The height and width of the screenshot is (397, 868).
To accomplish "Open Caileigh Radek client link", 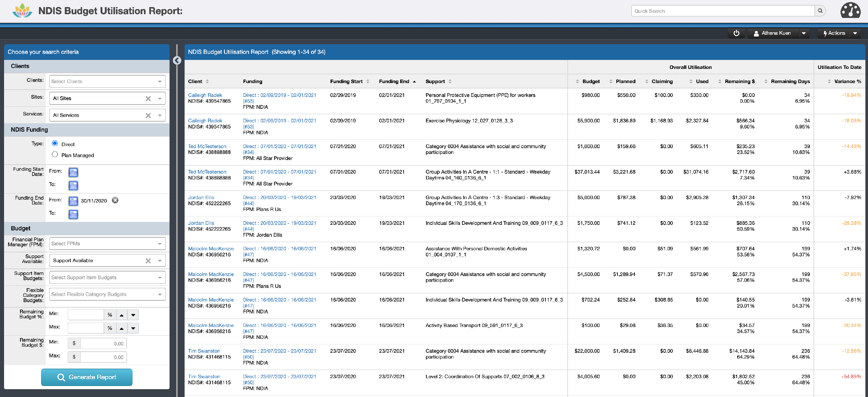I will pos(205,95).
